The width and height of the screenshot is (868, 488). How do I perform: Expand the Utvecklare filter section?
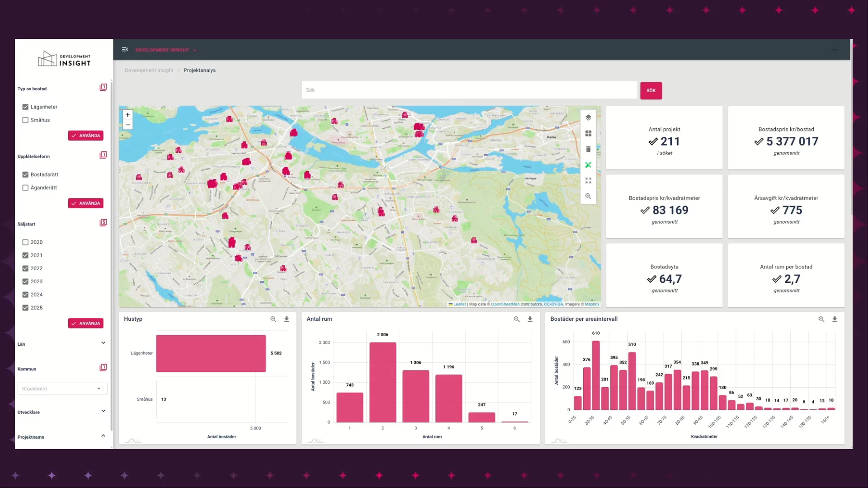click(x=103, y=411)
